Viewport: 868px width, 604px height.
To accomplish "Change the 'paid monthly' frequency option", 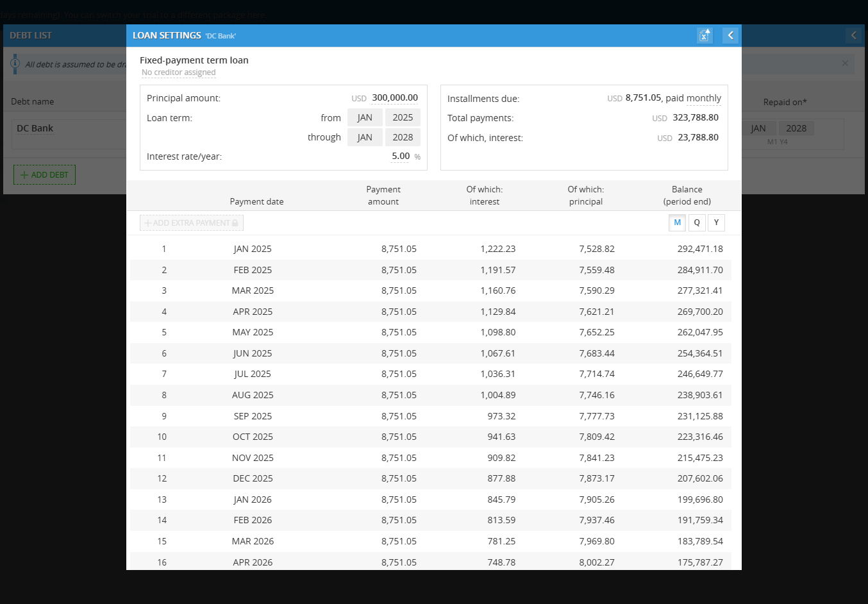I will click(703, 98).
